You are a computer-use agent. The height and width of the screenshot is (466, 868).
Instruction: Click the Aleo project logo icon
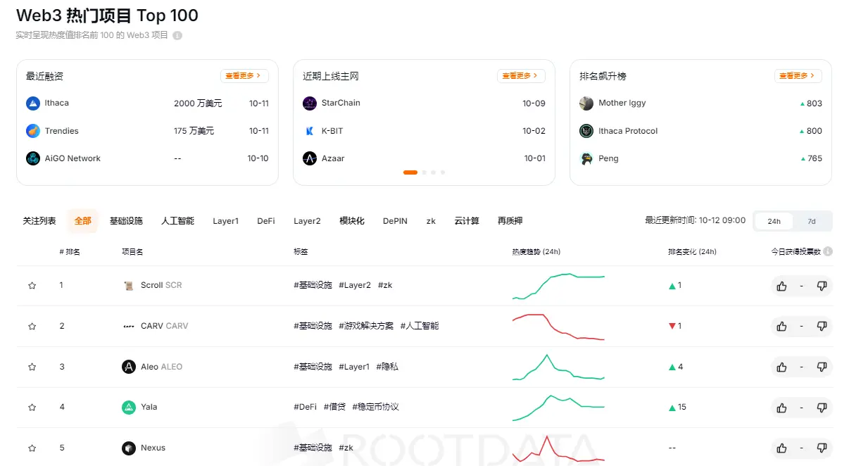(129, 366)
